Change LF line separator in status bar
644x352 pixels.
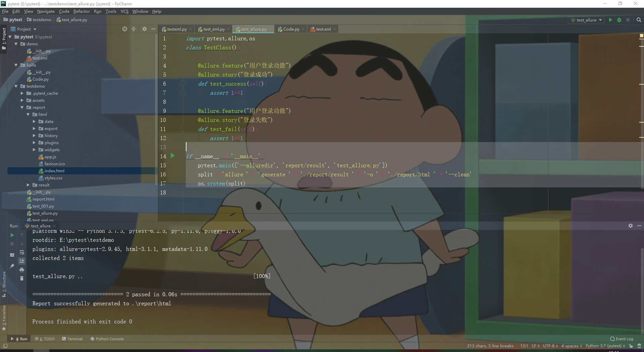click(536, 346)
